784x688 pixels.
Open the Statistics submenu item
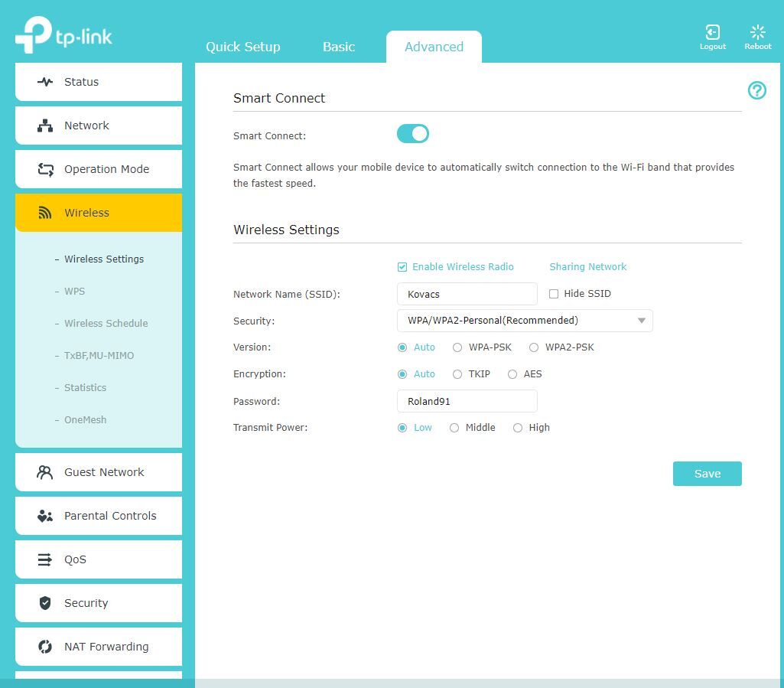(85, 388)
